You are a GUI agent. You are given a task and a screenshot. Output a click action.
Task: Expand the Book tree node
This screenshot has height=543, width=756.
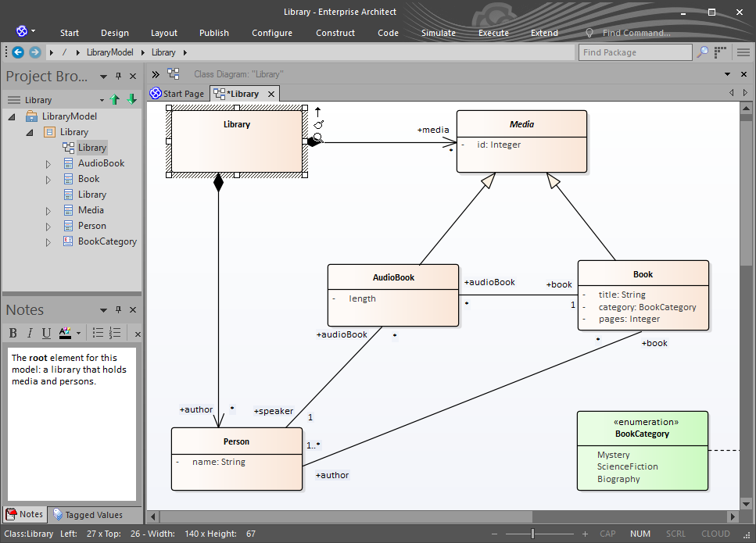click(x=48, y=180)
